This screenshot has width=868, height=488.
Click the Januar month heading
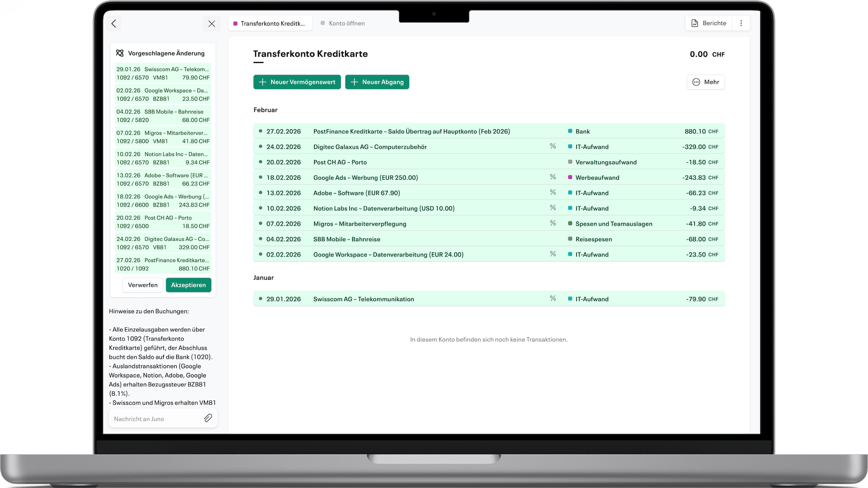click(263, 278)
